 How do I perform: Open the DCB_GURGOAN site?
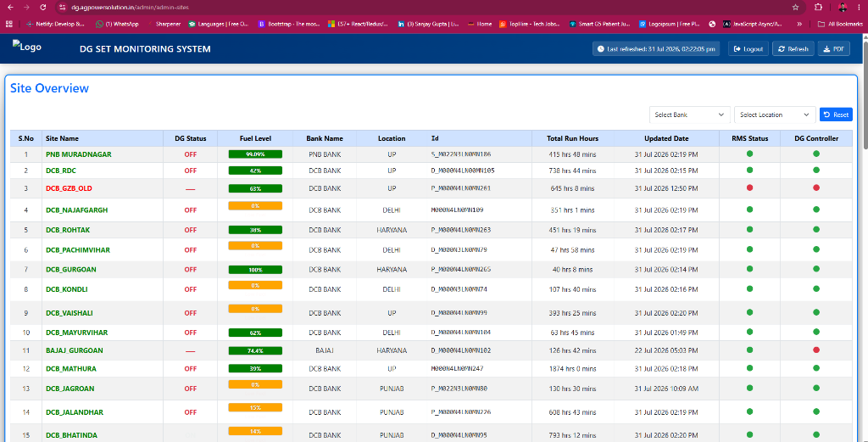[x=71, y=270]
